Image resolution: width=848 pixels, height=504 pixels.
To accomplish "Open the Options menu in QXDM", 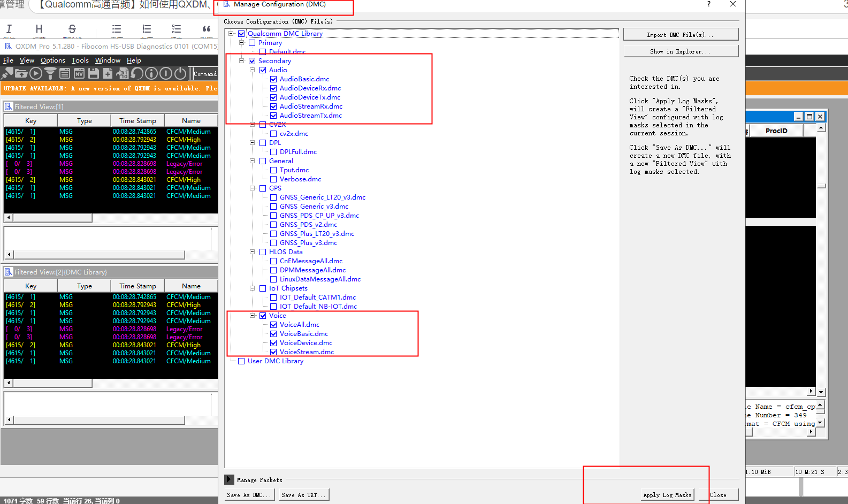I will pos(53,60).
